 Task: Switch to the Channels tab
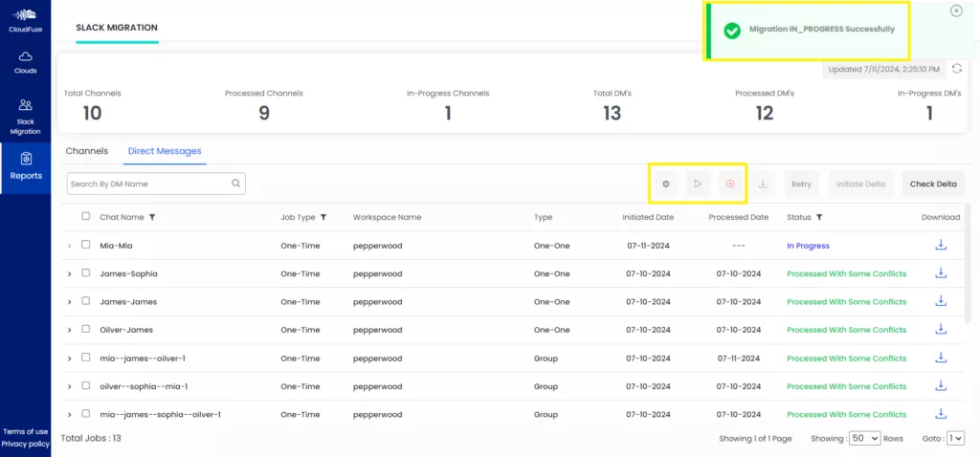tap(87, 151)
